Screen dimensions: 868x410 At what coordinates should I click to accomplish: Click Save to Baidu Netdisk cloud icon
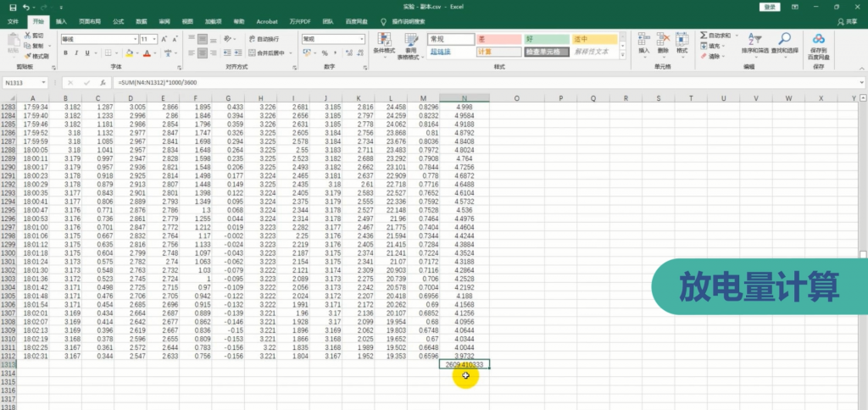coord(818,39)
